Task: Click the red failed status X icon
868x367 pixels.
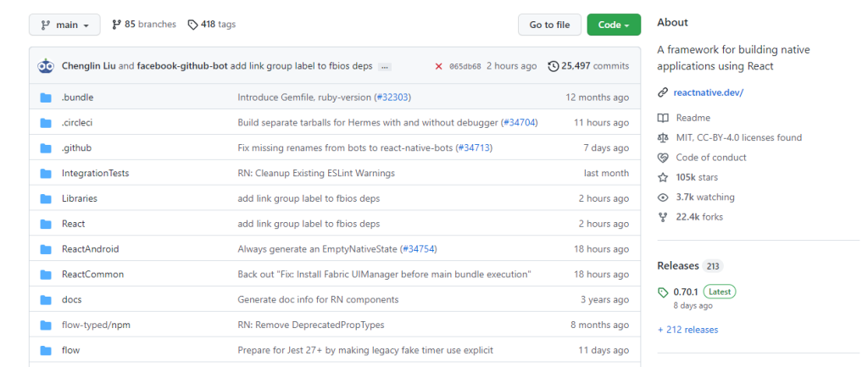Action: coord(438,66)
